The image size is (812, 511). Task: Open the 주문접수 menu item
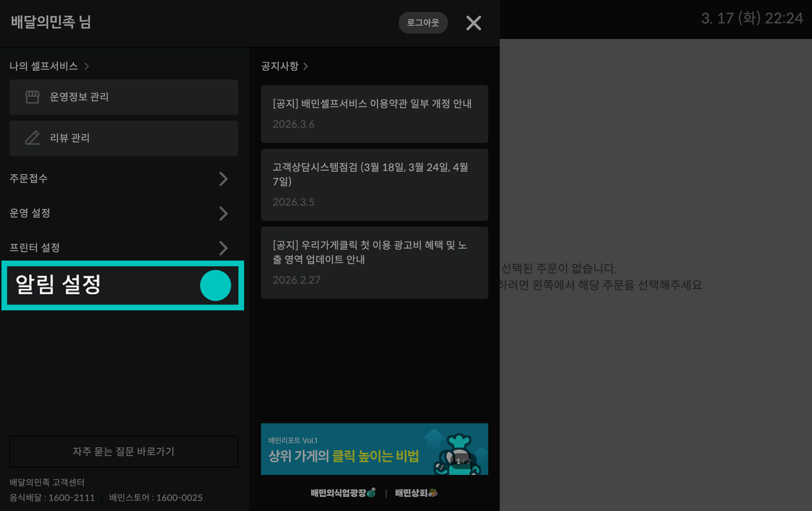pyautogui.click(x=119, y=179)
